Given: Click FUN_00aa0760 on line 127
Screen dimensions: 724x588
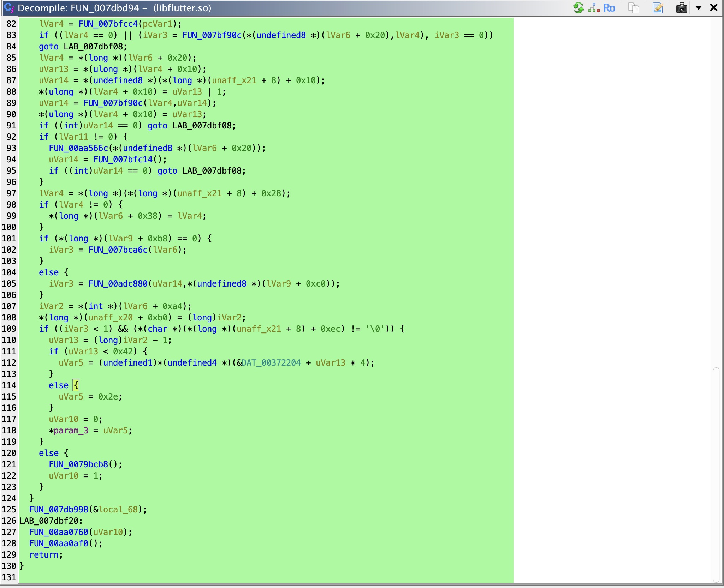Looking at the screenshot, I should (x=59, y=532).
